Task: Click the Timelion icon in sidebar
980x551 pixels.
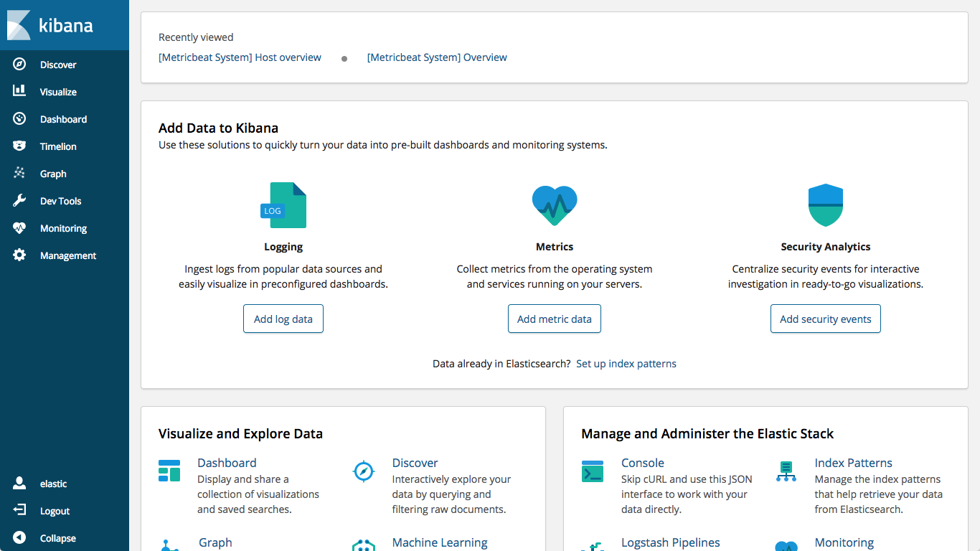Action: [19, 146]
